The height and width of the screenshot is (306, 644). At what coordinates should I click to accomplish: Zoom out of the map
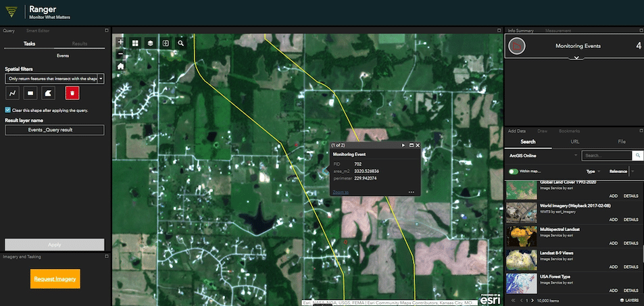120,54
